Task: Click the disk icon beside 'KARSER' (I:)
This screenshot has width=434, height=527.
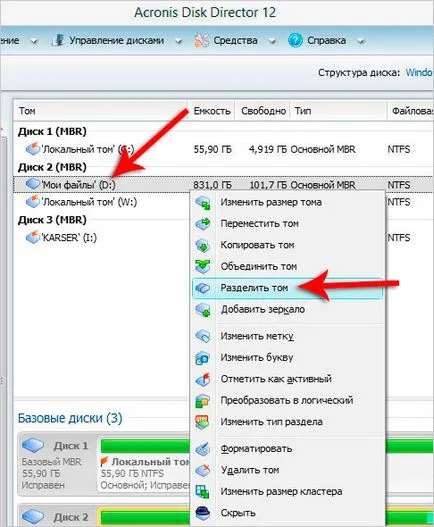Action: 33,237
